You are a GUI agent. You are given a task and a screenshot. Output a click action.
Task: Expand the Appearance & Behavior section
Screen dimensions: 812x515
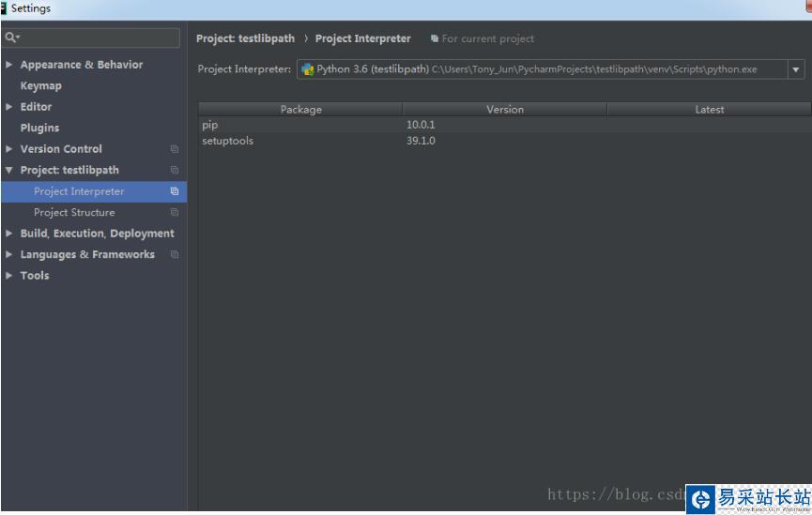8,65
